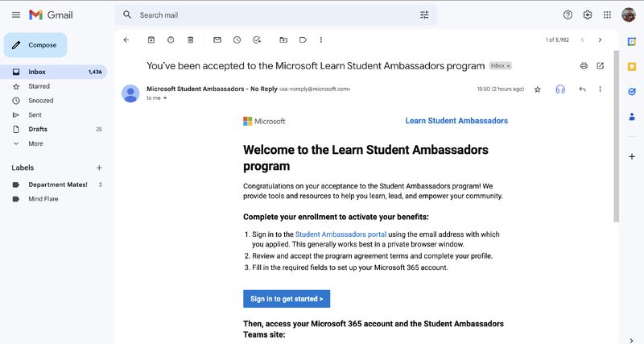Go back to inbox arrow
Image resolution: width=644 pixels, height=344 pixels.
(x=126, y=39)
